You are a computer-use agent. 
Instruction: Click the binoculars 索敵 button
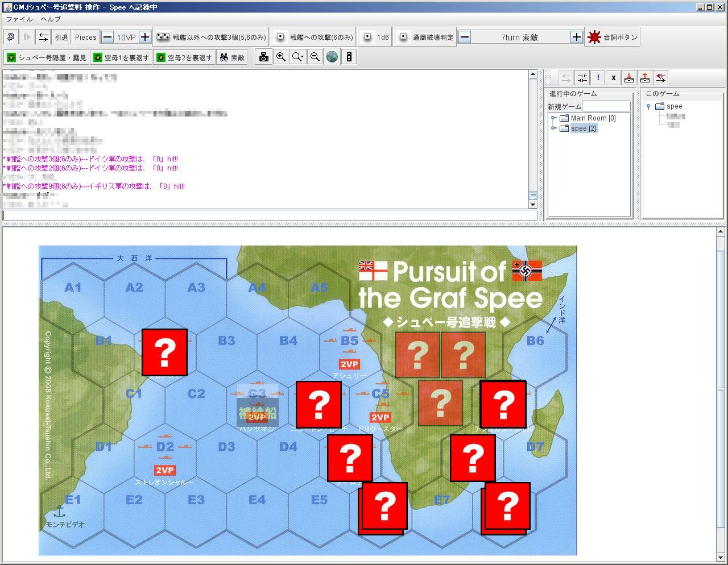tap(232, 57)
